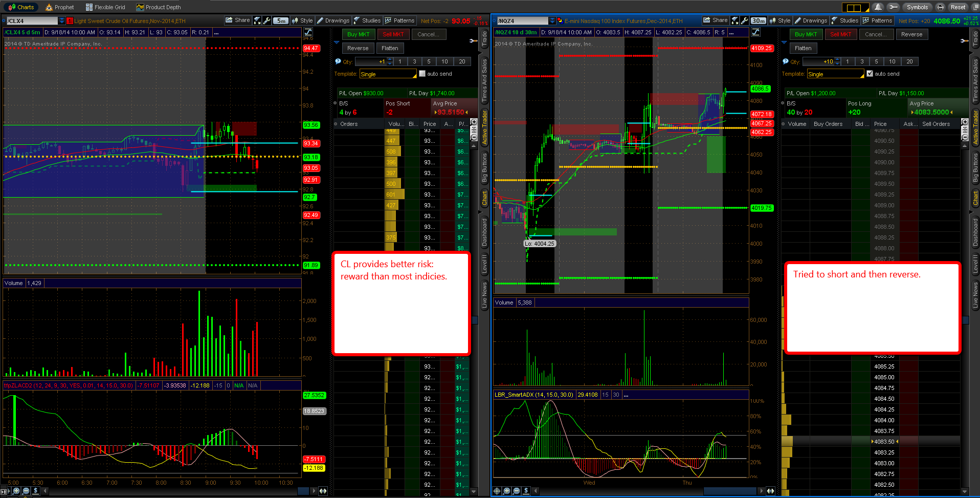Open Patterns menu on CL chart
This screenshot has width=980, height=498.
point(399,20)
